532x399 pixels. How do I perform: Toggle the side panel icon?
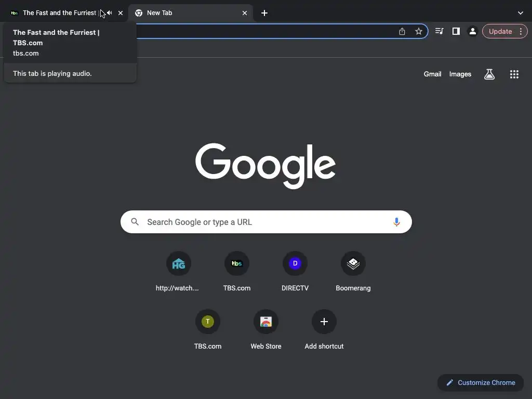coord(456,31)
